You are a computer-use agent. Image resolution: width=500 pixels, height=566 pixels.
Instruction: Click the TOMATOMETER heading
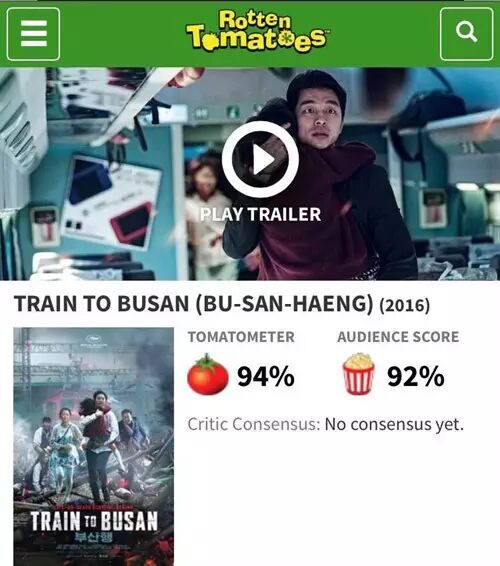coord(241,337)
